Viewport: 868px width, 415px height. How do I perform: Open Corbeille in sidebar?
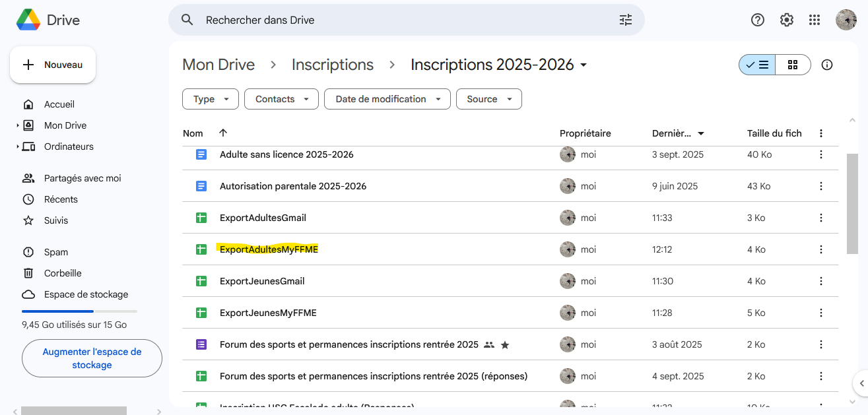tap(63, 273)
